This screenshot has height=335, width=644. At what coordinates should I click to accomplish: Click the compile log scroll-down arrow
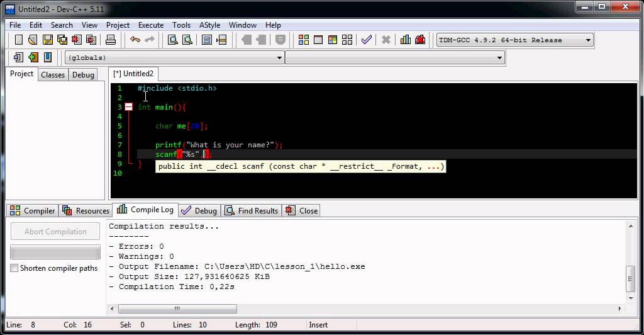pos(630,298)
